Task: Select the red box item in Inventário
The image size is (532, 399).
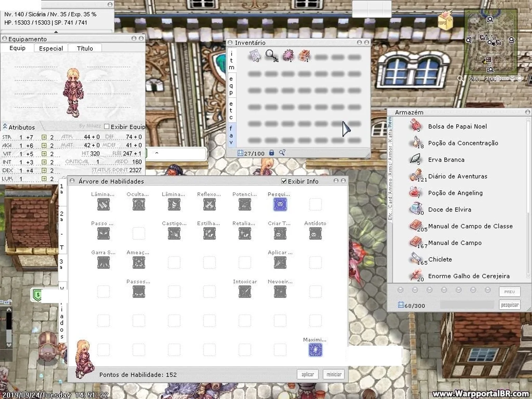Action: point(304,55)
